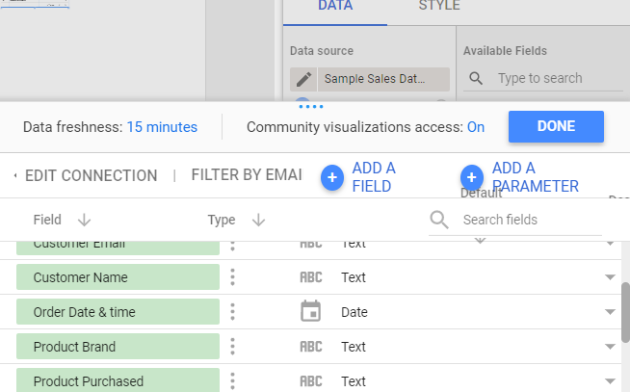Expand the type dropdown for Product Brand

pos(610,347)
